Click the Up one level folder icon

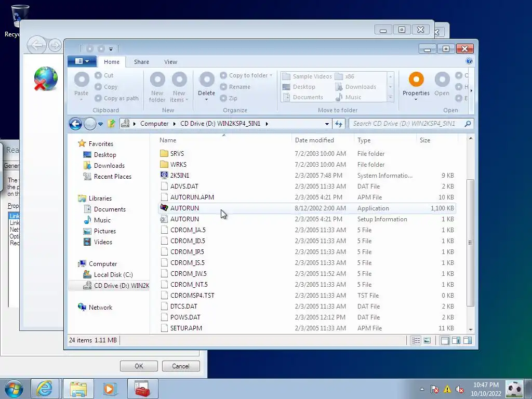[112, 124]
